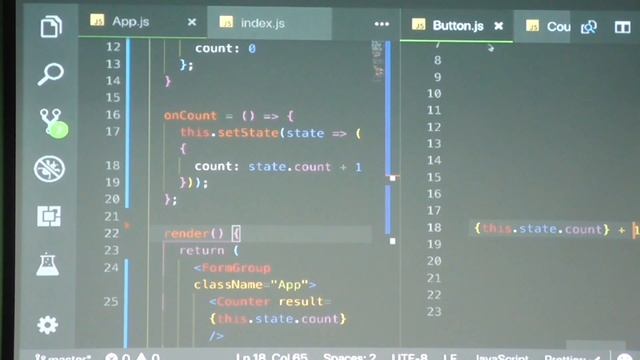Click on {this.state.count} in the Button.js editor

pos(542,229)
